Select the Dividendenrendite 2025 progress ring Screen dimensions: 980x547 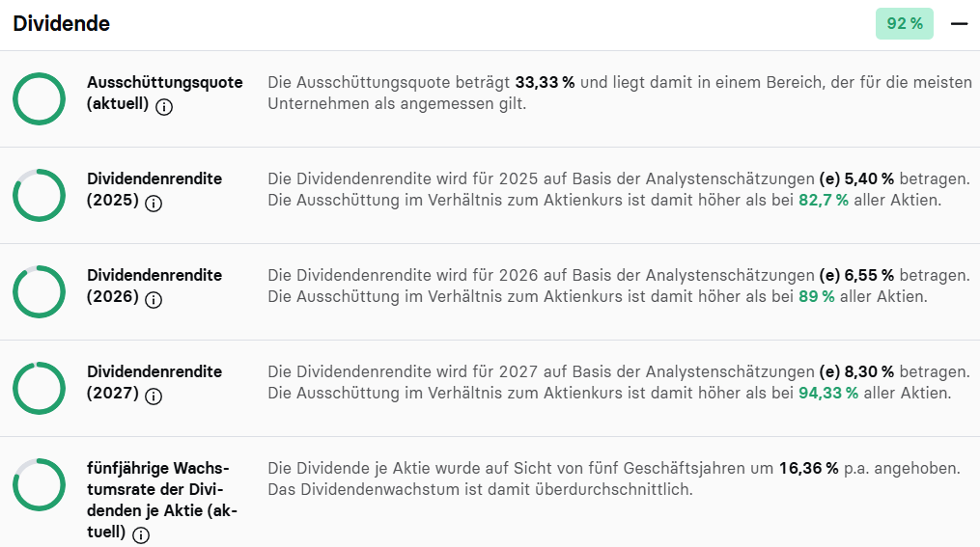[x=39, y=196]
